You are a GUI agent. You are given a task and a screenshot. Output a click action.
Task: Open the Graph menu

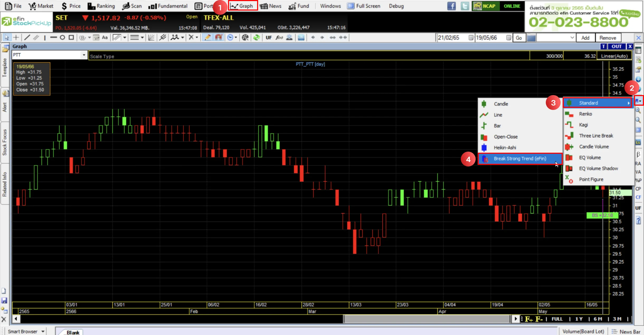point(243,6)
